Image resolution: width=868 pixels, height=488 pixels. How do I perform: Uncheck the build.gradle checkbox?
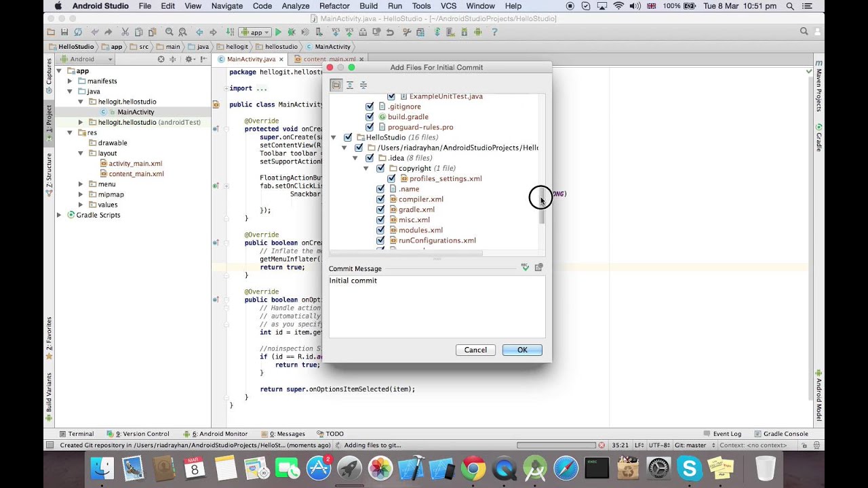click(370, 117)
